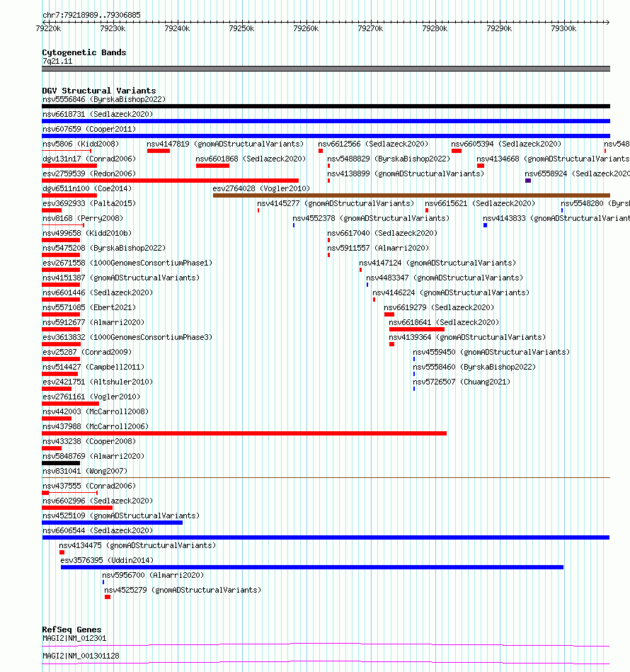Click the dgv131n17 (Conrad2006) label

click(89, 159)
